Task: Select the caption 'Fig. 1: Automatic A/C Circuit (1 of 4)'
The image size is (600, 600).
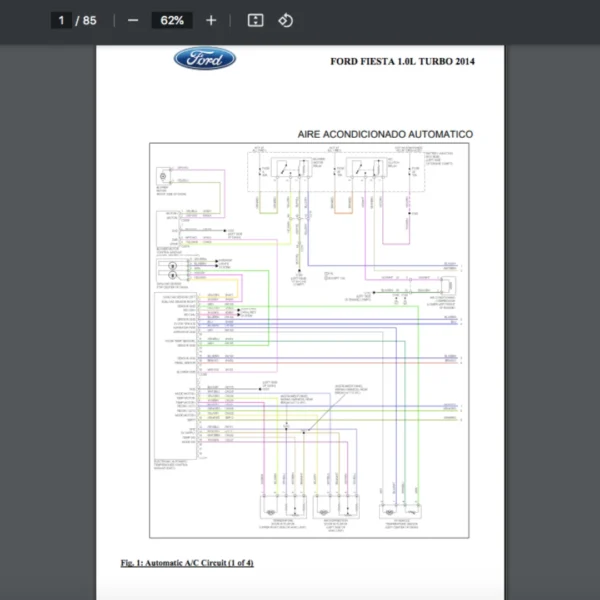Action: point(187,563)
